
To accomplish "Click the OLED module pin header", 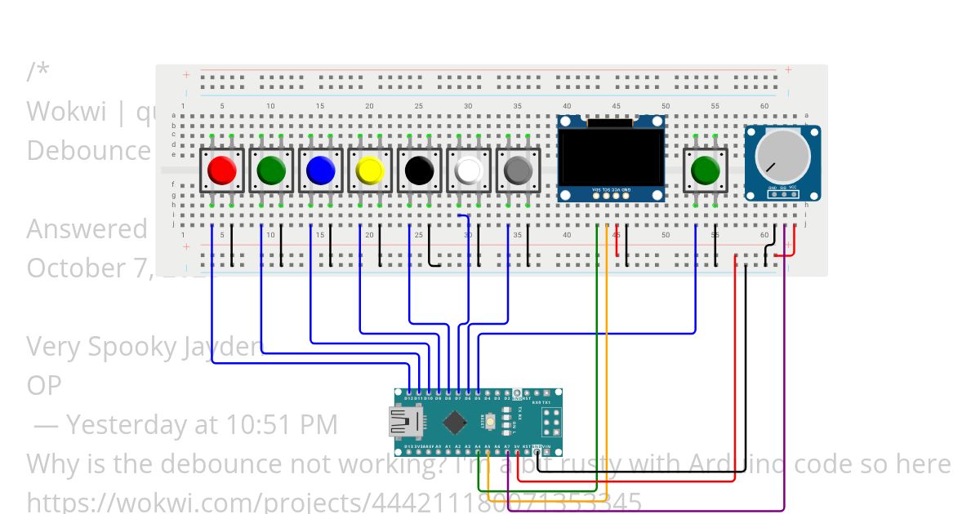I will click(611, 195).
